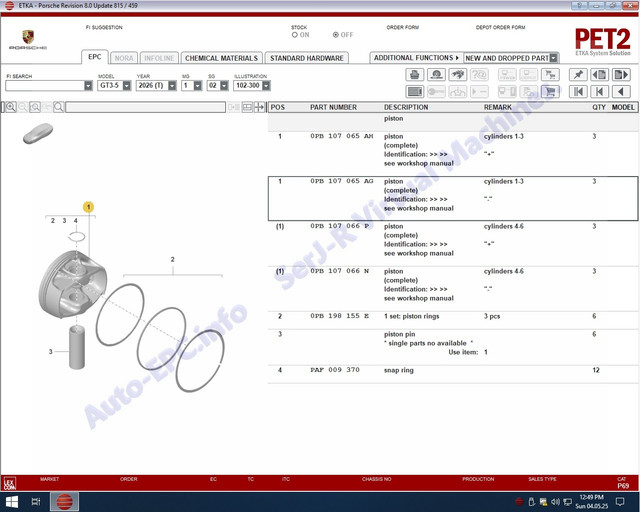Click the volume icon in system tray
Image resolution: width=640 pixels, height=512 pixels.
(x=556, y=502)
